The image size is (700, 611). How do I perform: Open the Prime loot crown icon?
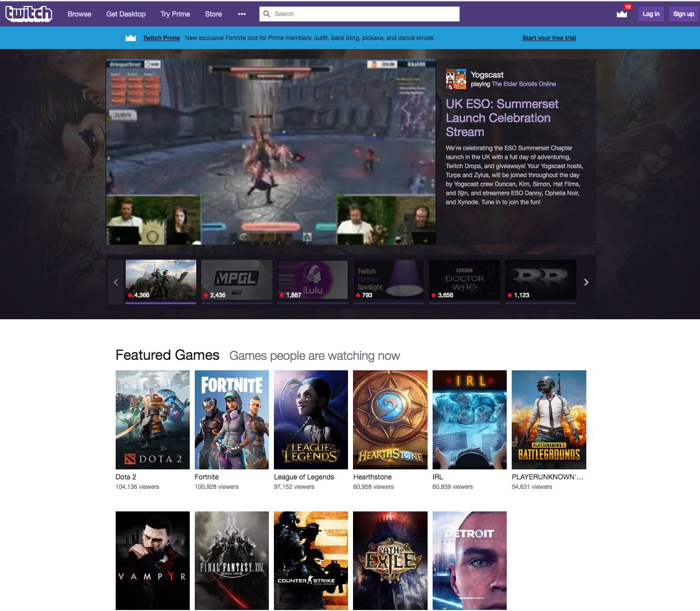coord(622,14)
